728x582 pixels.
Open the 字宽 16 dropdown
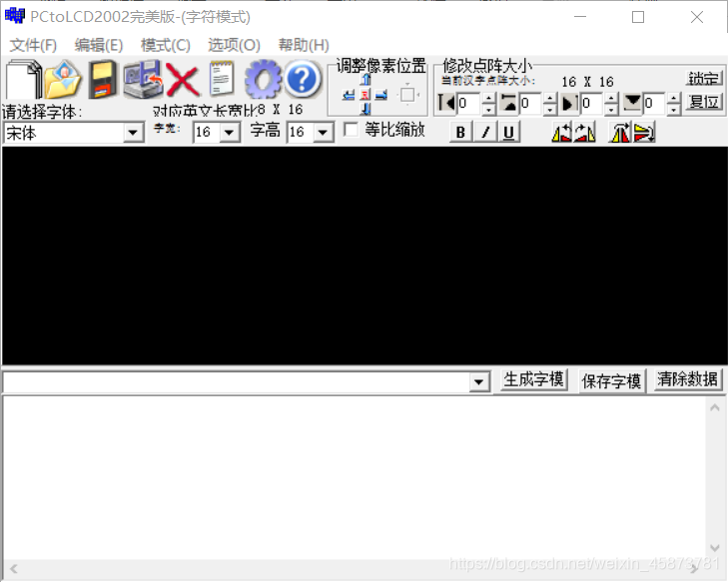click(x=229, y=132)
